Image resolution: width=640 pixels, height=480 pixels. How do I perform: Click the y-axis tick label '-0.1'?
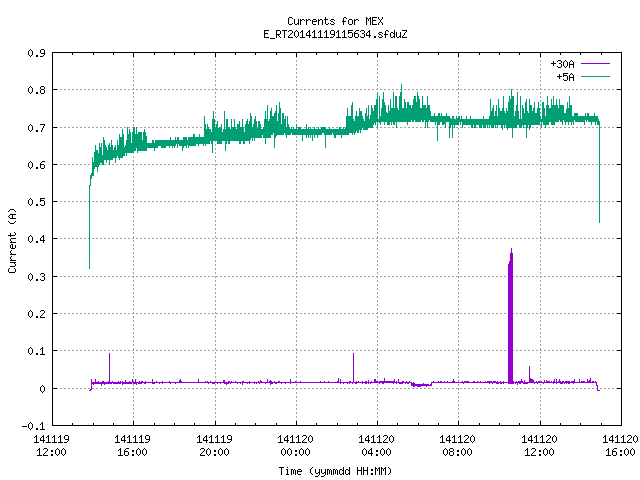(33, 426)
